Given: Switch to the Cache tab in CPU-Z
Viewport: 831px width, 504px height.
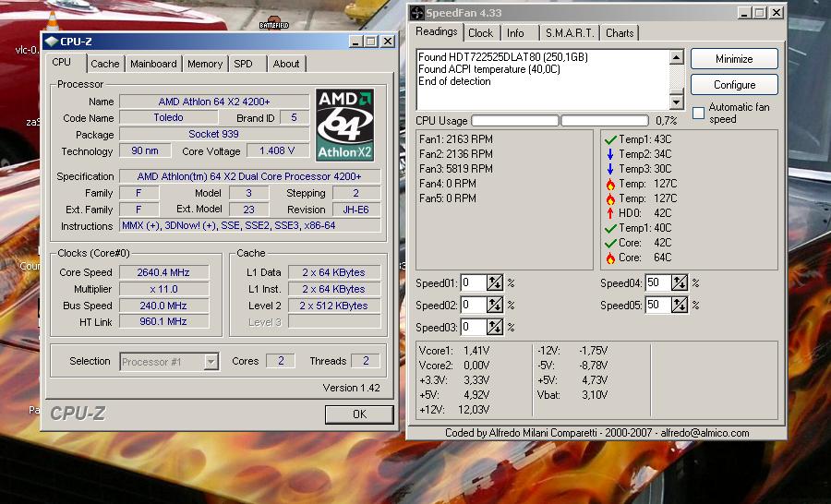Looking at the screenshot, I should pyautogui.click(x=105, y=64).
